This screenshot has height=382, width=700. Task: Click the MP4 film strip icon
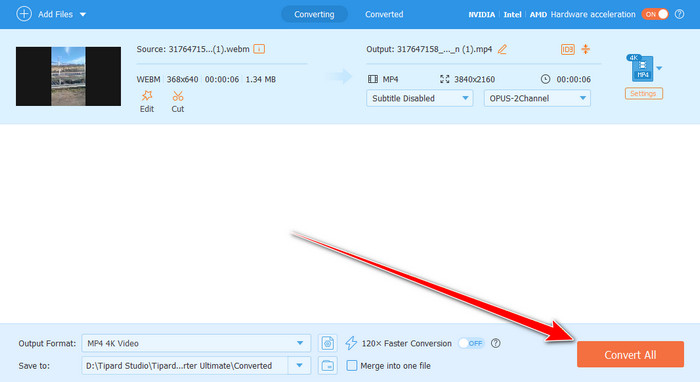pyautogui.click(x=373, y=79)
